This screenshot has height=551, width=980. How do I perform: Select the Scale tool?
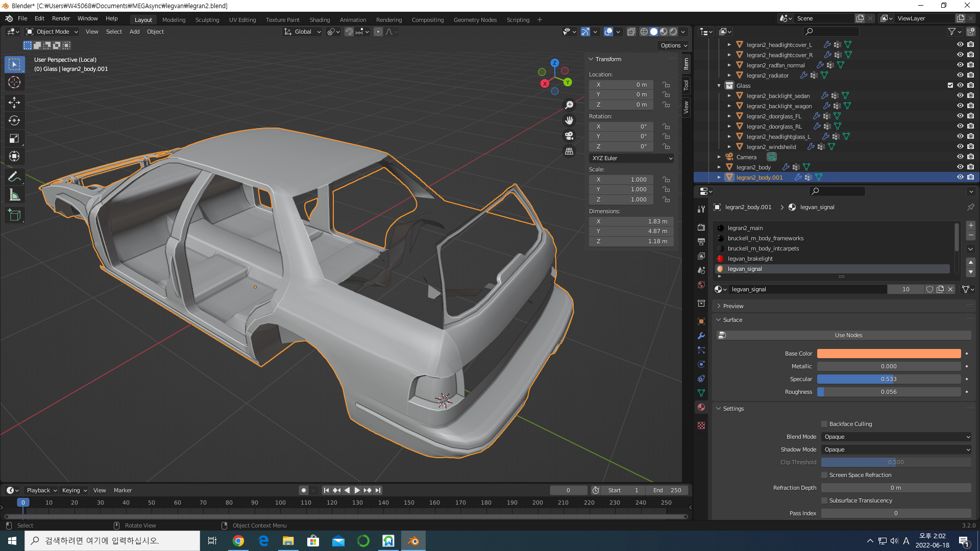coord(14,139)
